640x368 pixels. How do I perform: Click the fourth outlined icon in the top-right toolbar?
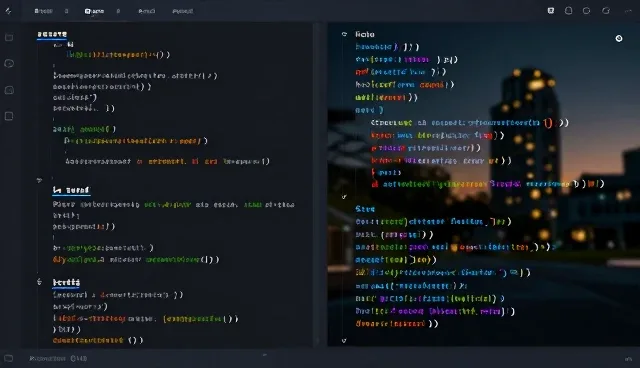[x=606, y=11]
